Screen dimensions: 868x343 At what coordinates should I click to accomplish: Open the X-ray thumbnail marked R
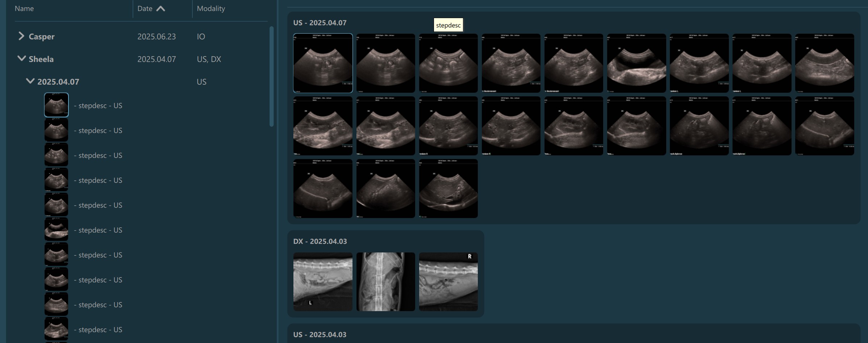[448, 281]
